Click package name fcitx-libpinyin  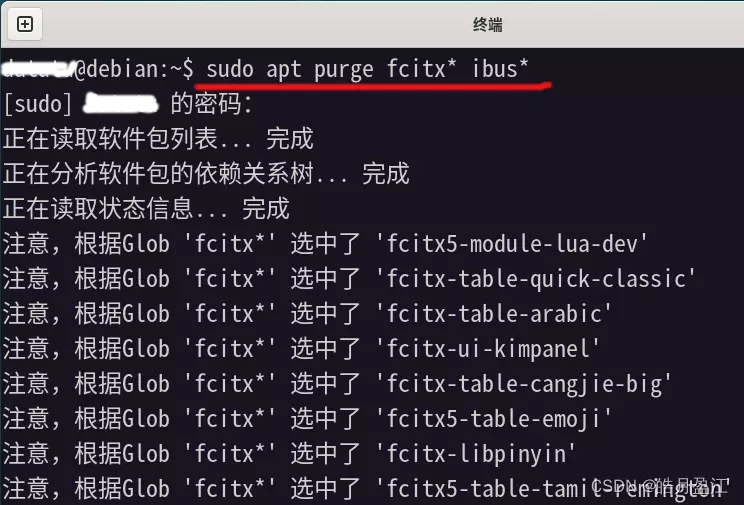(x=476, y=454)
